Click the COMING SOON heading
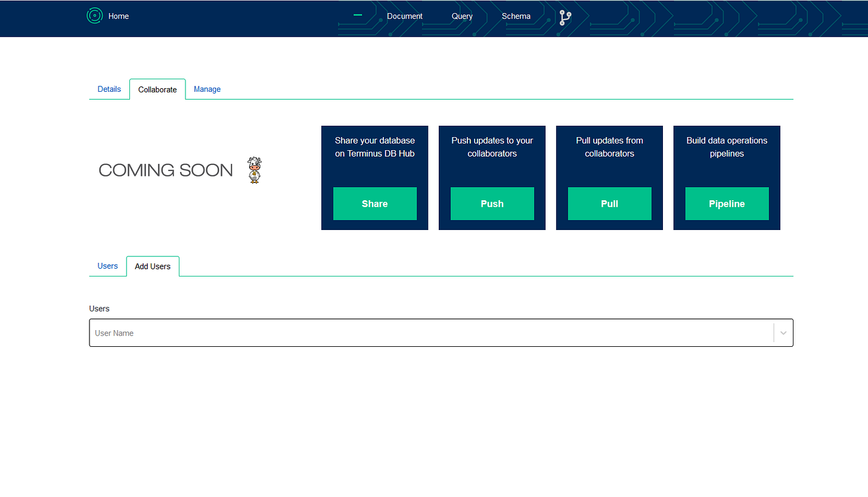The height and width of the screenshot is (497, 868). tap(166, 170)
